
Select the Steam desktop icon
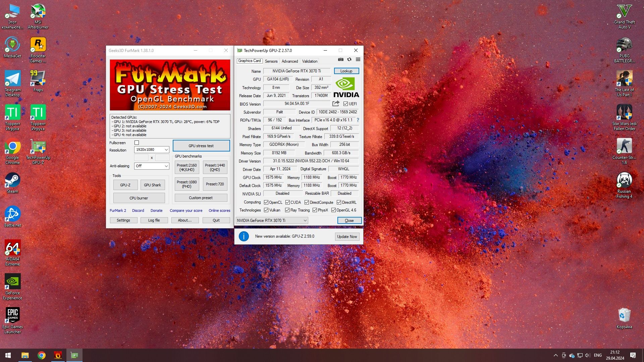pos(12,183)
